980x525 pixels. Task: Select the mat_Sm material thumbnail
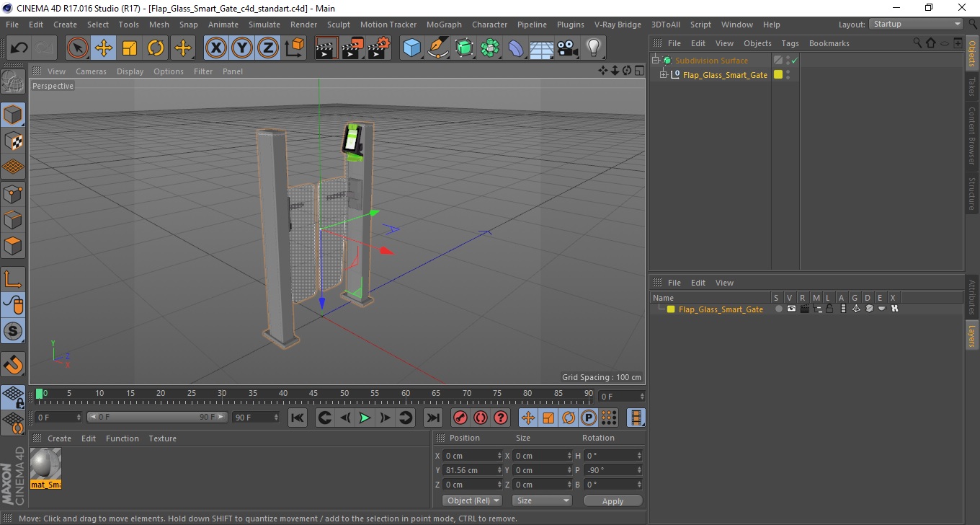pyautogui.click(x=46, y=468)
